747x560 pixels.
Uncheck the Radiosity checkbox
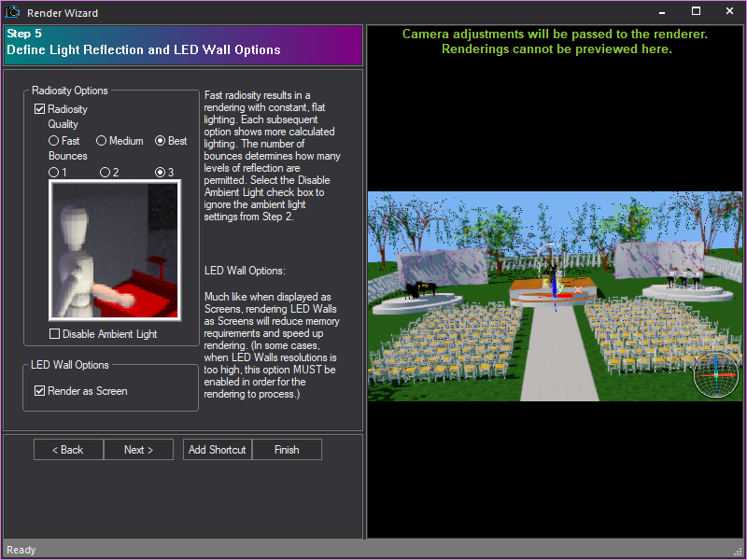[40, 108]
